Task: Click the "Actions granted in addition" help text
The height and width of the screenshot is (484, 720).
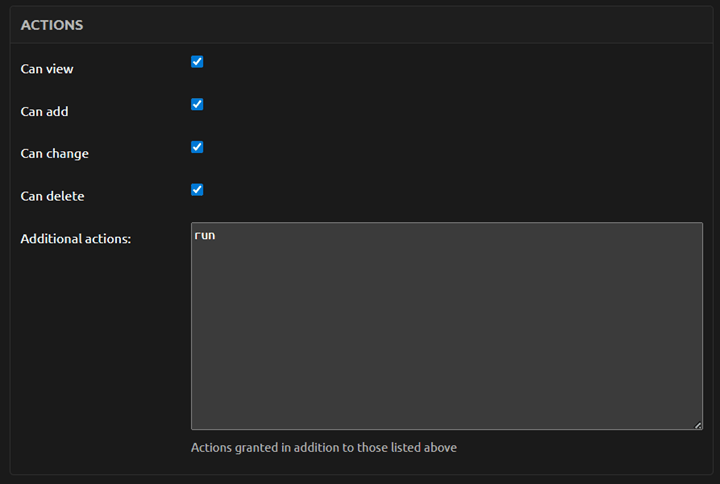Action: 323,448
